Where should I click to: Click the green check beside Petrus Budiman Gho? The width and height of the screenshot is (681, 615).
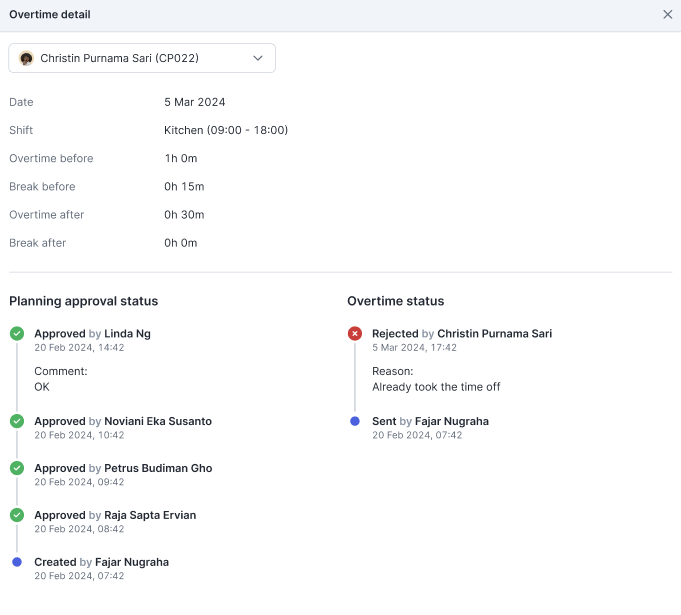17,468
